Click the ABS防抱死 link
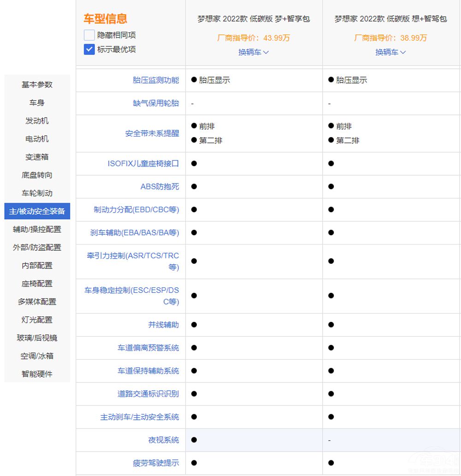Viewport: 461px width, 476px height. pyautogui.click(x=160, y=187)
